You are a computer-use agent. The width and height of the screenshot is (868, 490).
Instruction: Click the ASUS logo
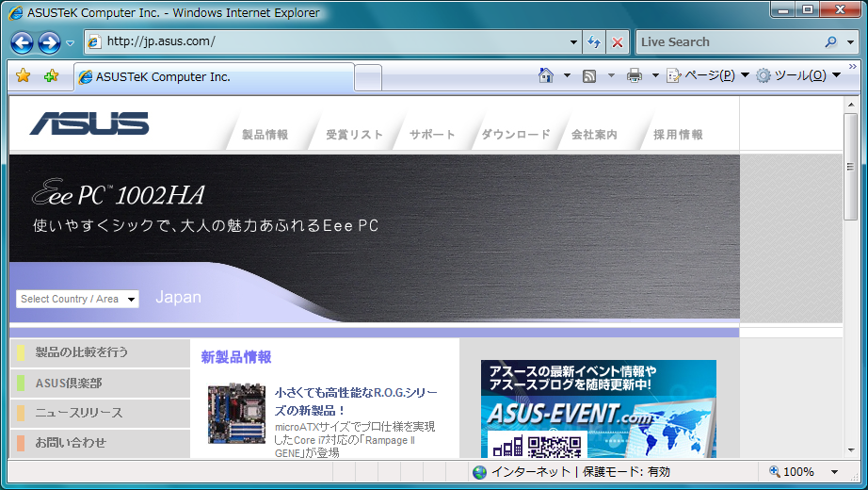pos(89,123)
